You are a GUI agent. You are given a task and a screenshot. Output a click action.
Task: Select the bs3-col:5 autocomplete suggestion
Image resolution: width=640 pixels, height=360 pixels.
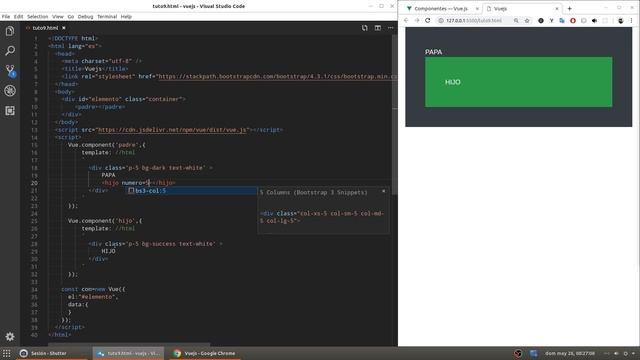(x=191, y=191)
